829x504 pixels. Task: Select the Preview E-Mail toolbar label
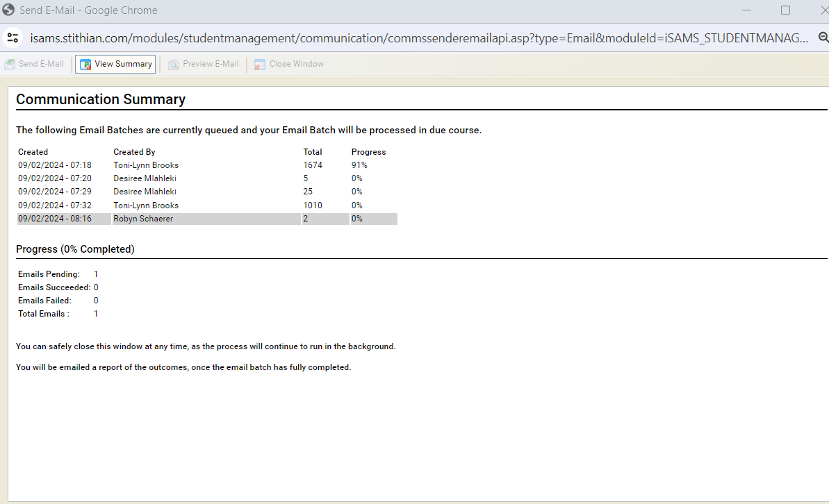click(x=211, y=64)
